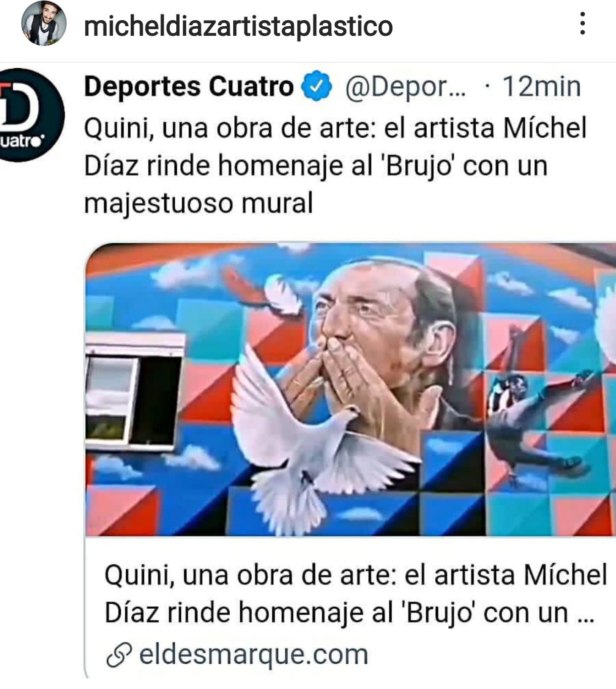Click the words 'majestuoso mural' in tweet
Image resolution: width=616 pixels, height=689 pixels.
pos(198,203)
